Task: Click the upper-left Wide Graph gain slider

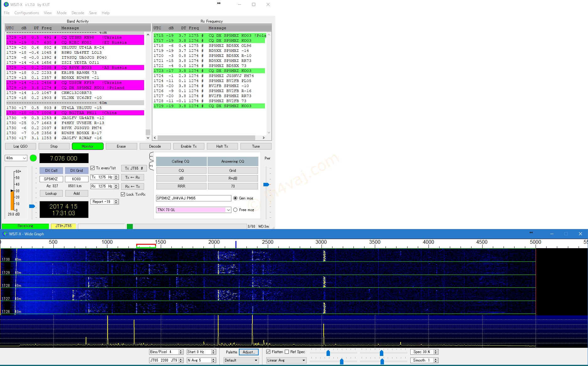Action: tap(328, 353)
